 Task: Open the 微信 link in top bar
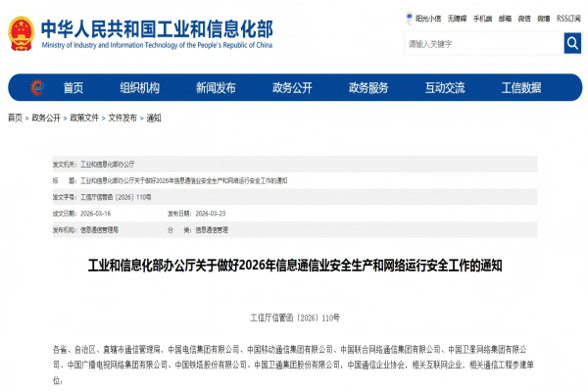pos(524,18)
